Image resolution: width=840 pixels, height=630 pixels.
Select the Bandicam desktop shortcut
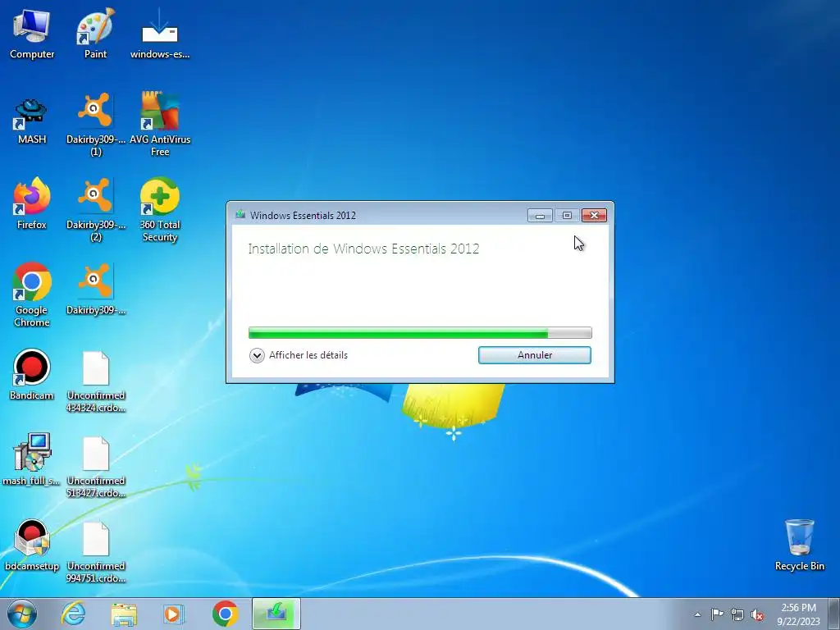click(32, 374)
